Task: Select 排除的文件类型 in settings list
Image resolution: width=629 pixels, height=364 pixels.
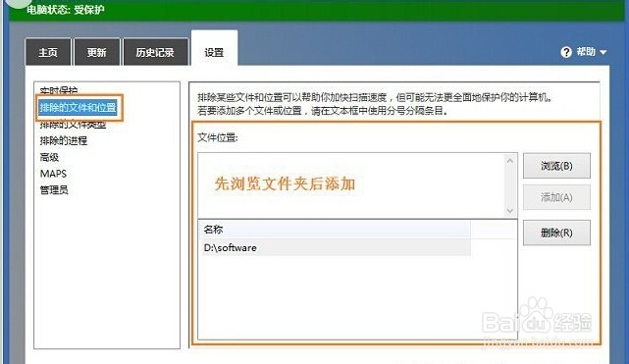Action: [x=73, y=125]
